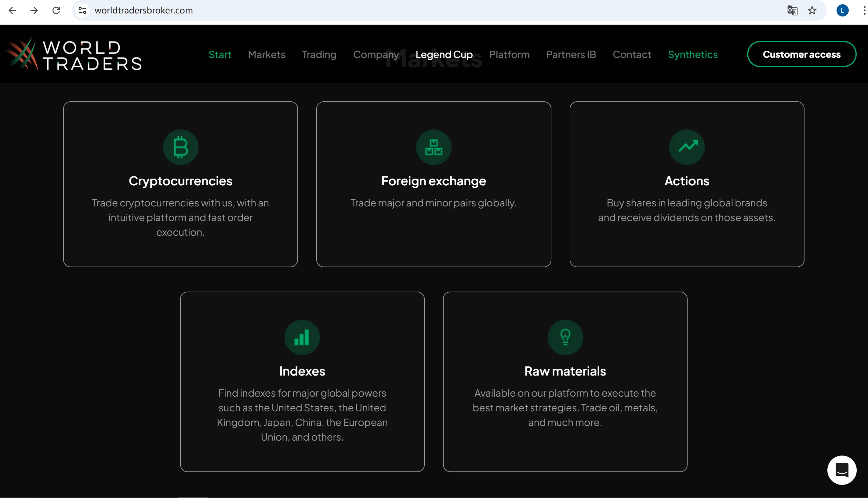Viewport: 868px width, 498px height.
Task: Click the Customer access button
Action: click(801, 54)
